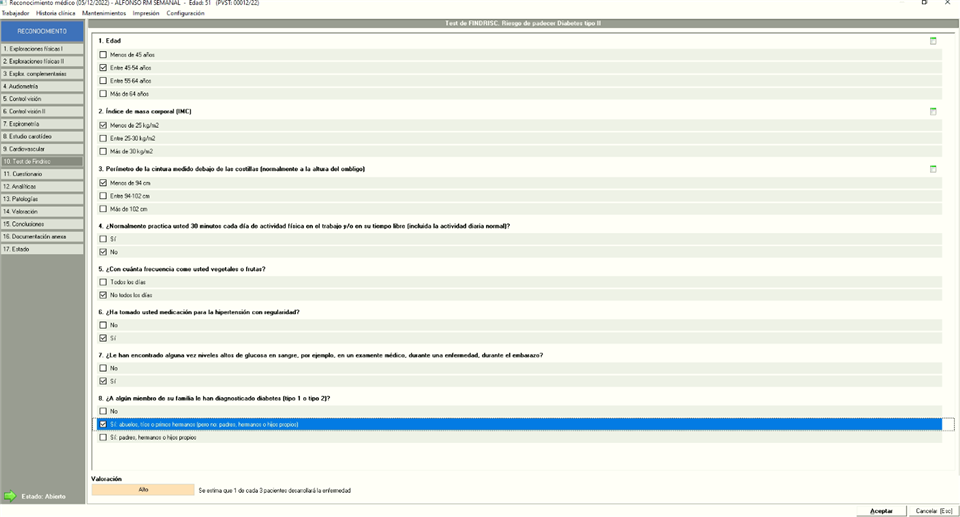
Task: Uncheck 'Sí' for hypertension medication question
Action: 103,338
